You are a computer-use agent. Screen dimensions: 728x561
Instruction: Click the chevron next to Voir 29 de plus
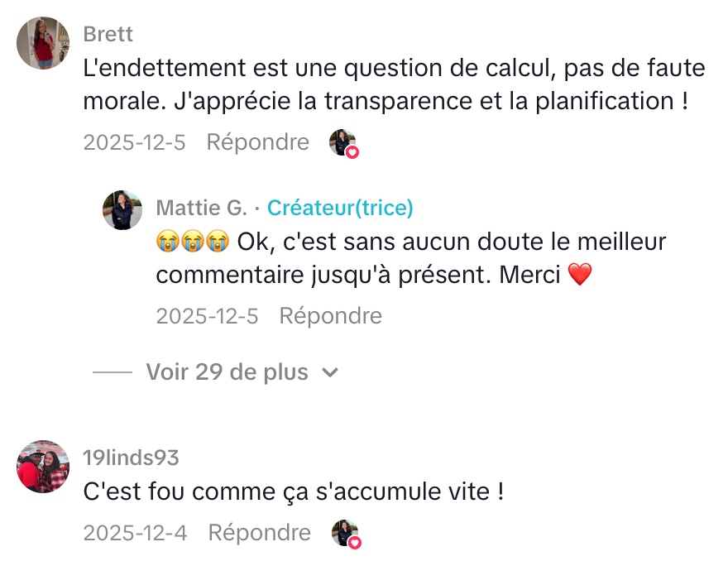[330, 373]
